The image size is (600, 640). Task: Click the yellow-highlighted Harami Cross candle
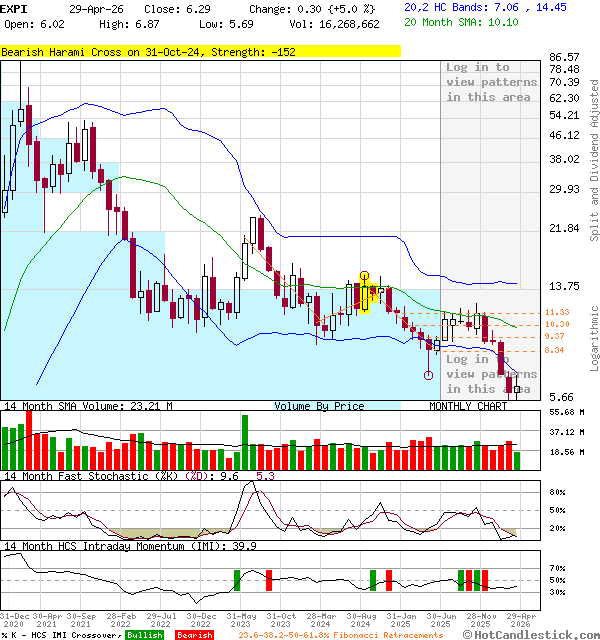(x=365, y=298)
